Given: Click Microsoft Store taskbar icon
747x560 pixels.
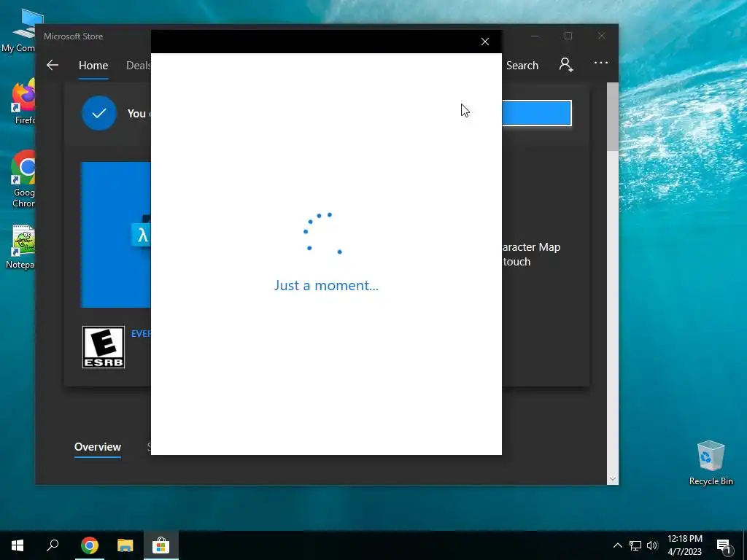Looking at the screenshot, I should 161,545.
